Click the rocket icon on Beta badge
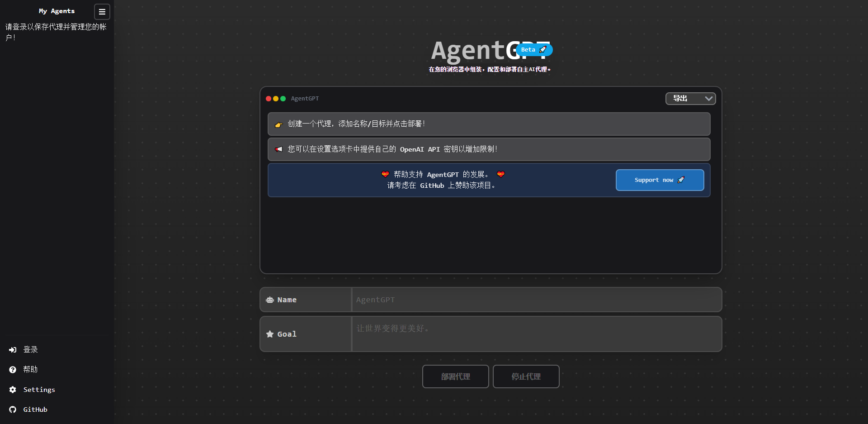Image resolution: width=868 pixels, height=424 pixels. tap(543, 50)
